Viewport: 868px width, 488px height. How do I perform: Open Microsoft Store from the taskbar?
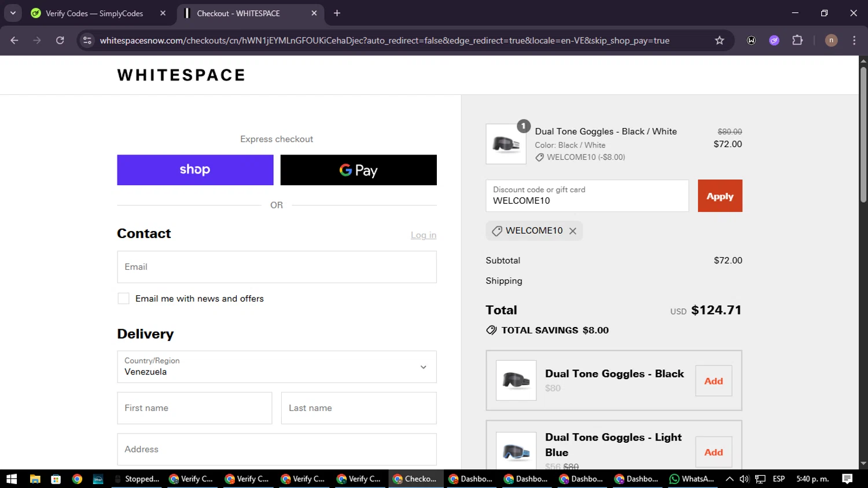click(x=56, y=479)
